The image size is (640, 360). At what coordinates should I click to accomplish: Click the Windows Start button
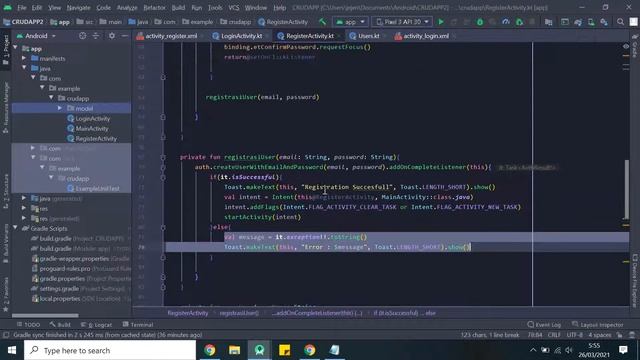12,350
